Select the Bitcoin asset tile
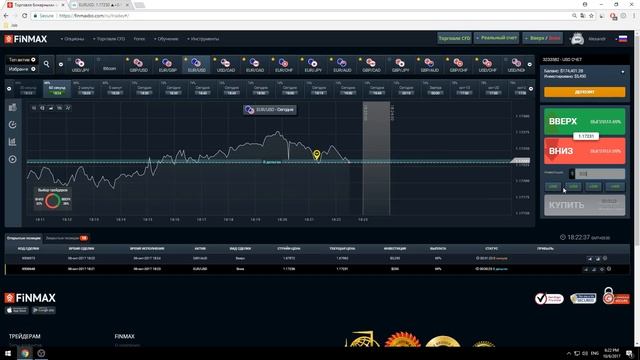640x360 pixels. [109, 65]
